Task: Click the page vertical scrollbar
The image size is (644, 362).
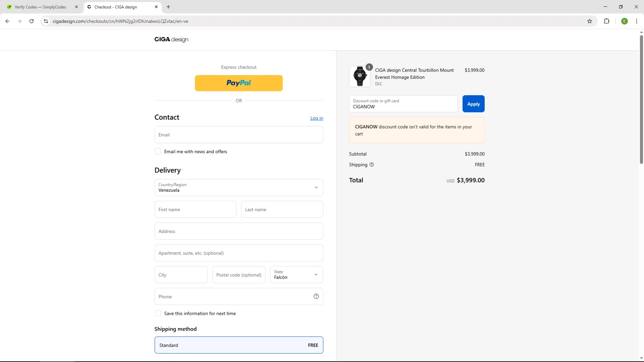Action: click(641, 100)
